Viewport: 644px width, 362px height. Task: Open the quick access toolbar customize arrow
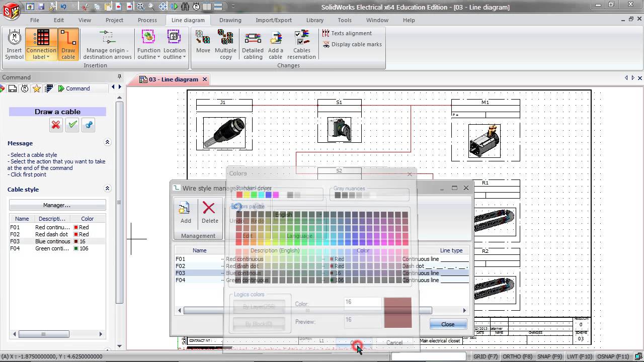pyautogui.click(x=233, y=7)
